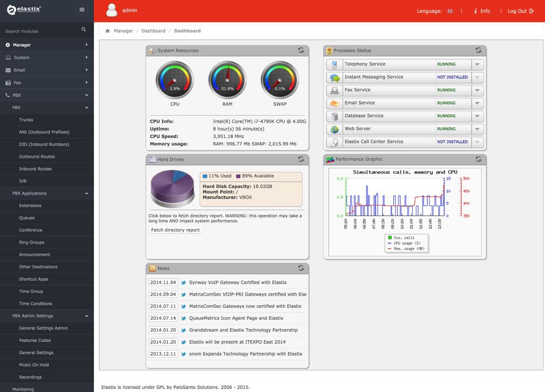Open Database Service dropdown arrow

tap(477, 116)
